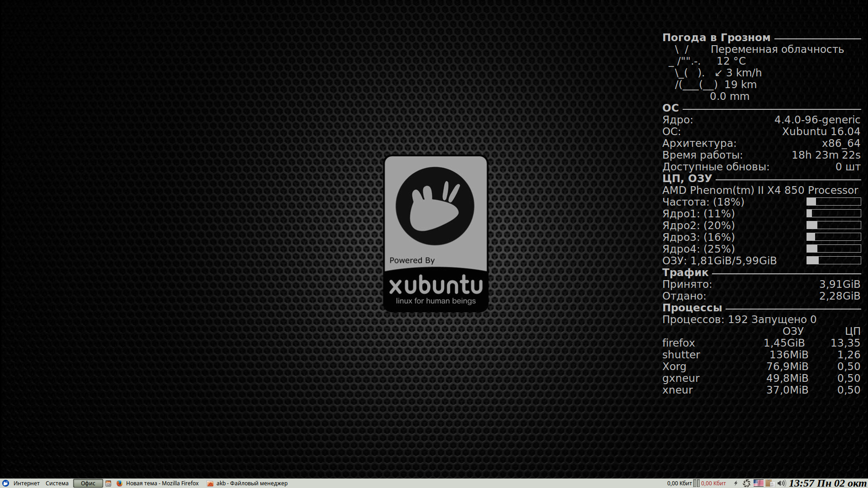Click the file manager folder icon in taskbar

210,483
